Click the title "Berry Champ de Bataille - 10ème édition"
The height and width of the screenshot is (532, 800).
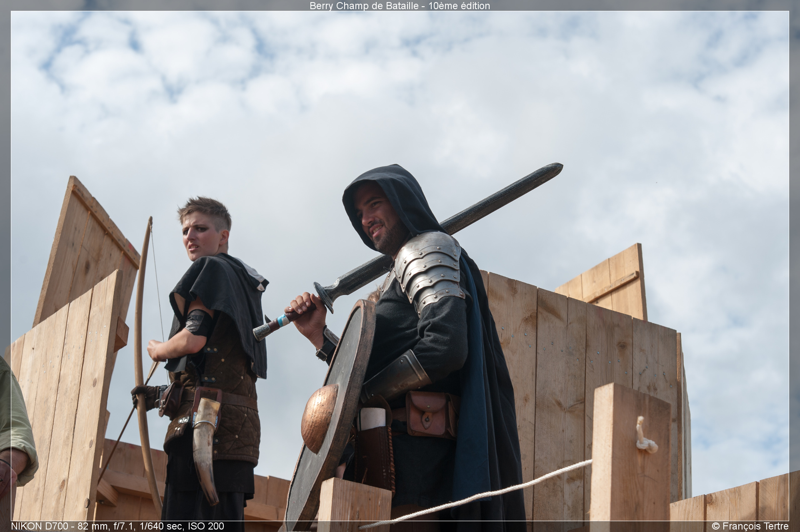(x=400, y=5)
